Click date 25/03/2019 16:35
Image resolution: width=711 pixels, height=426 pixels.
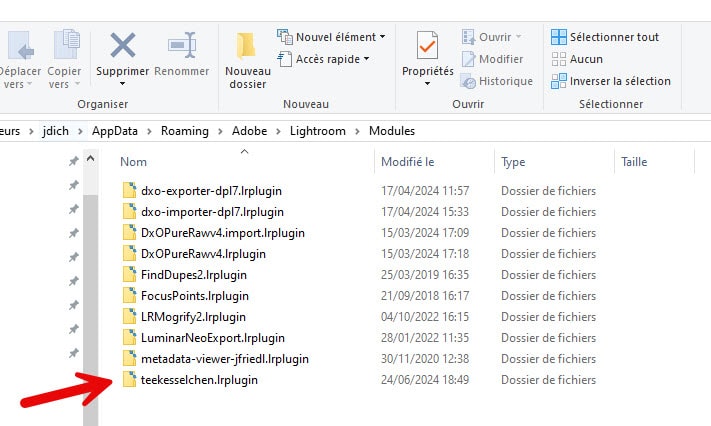[x=425, y=275]
